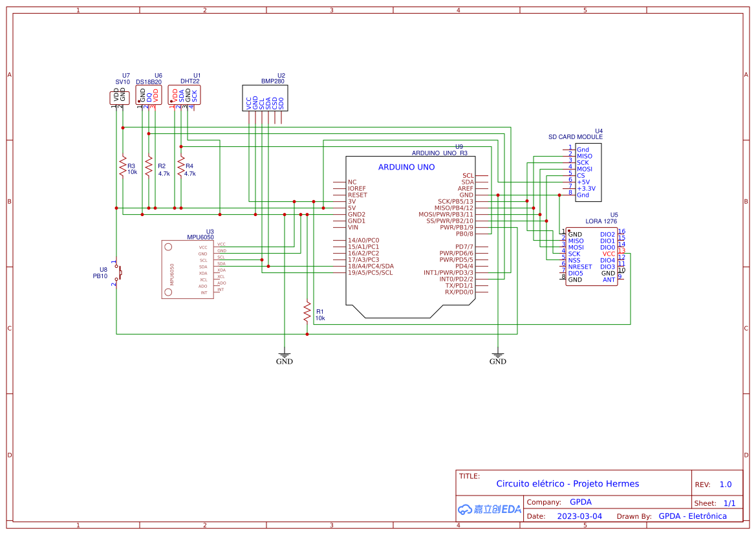Select the SV10 connector symbol
Viewport: 756px width, 535px height.
tap(120, 97)
